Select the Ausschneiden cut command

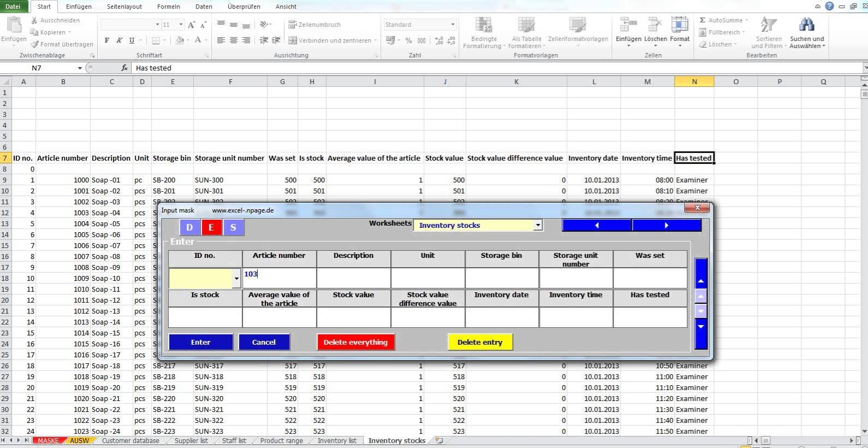(x=55, y=20)
